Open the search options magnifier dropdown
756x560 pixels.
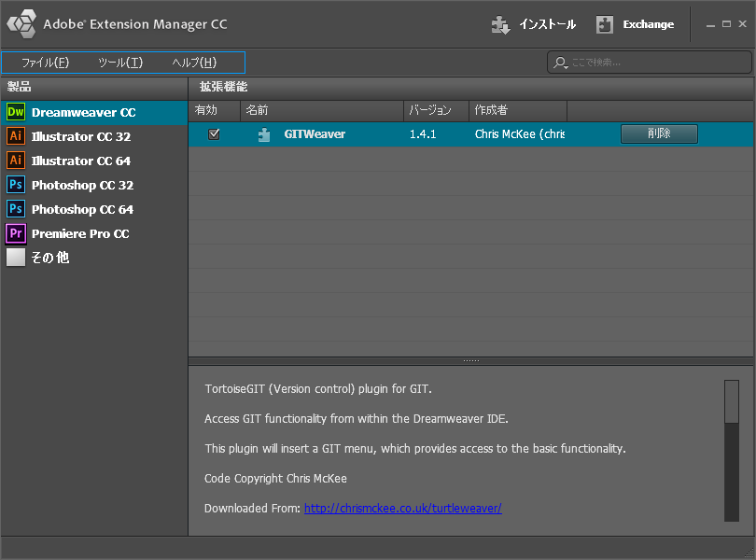[560, 63]
